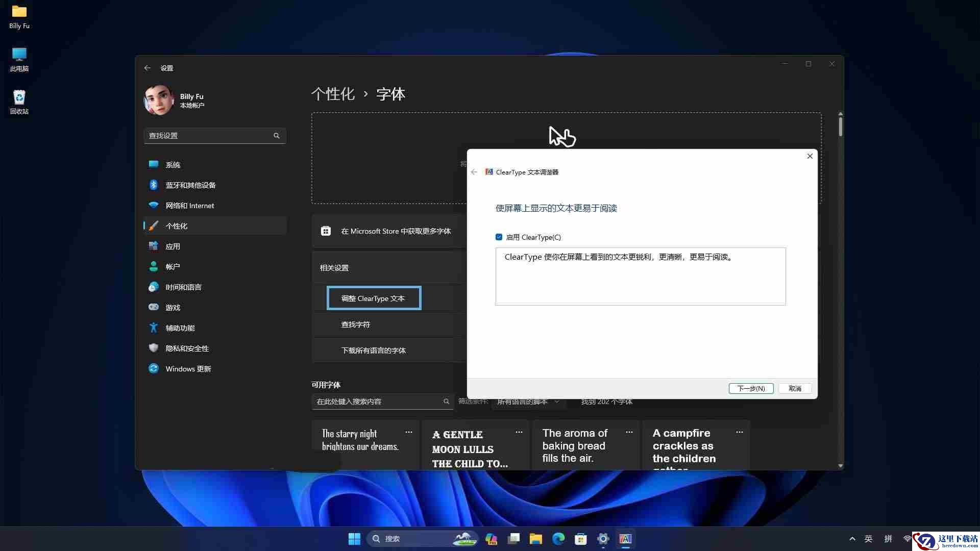Click the taskbar 搜索 box

click(x=423, y=539)
